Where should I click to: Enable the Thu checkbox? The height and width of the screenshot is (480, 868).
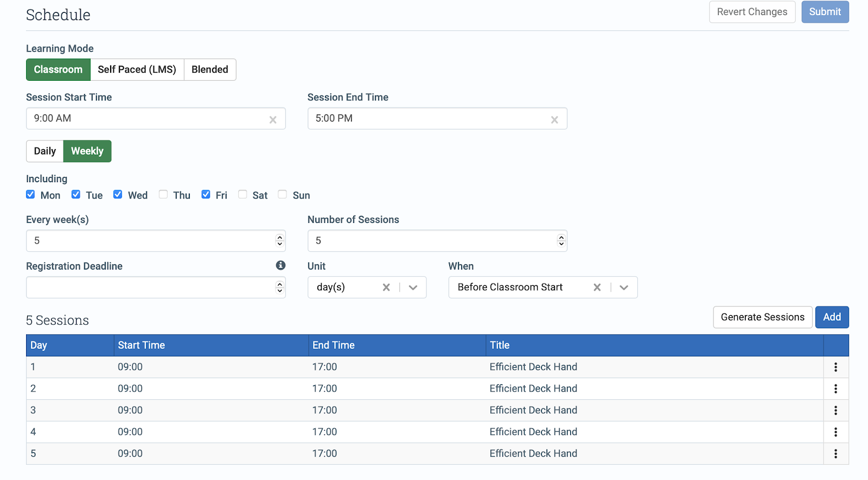[x=163, y=195]
